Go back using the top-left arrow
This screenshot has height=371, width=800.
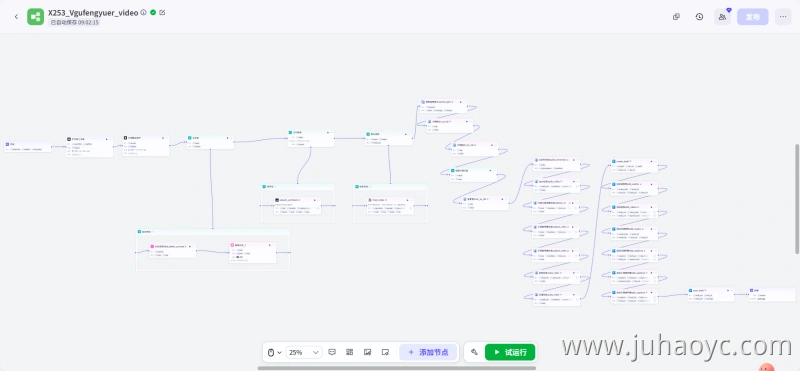pyautogui.click(x=16, y=16)
